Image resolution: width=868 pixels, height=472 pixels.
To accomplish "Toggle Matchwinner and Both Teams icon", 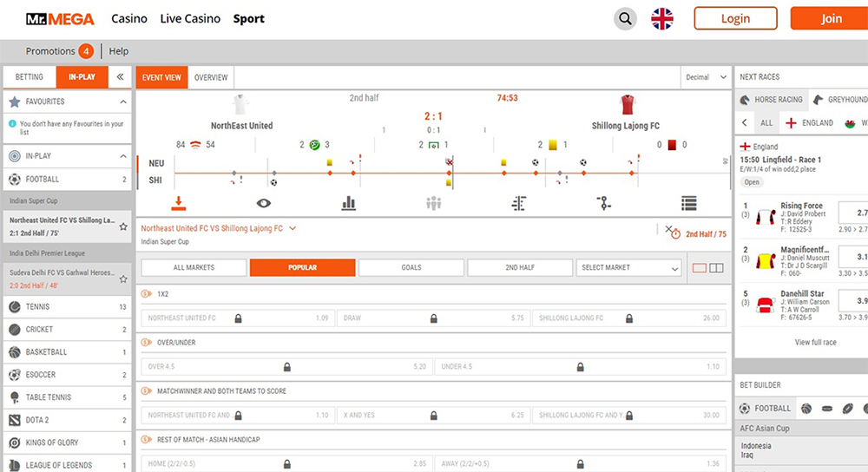I will pos(146,390).
